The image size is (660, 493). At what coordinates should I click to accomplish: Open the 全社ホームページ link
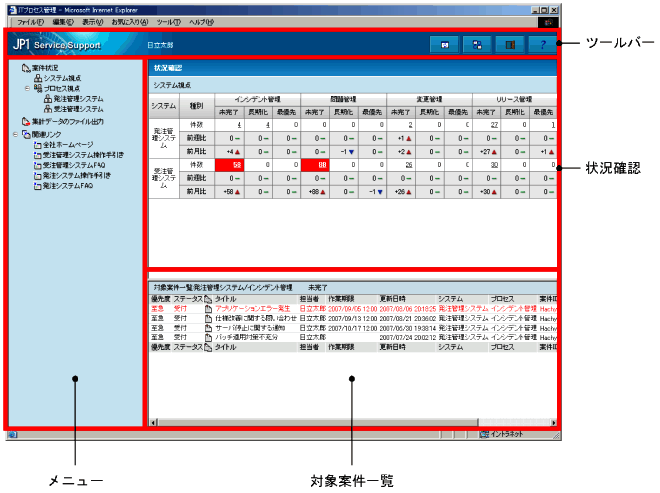click(x=68, y=145)
